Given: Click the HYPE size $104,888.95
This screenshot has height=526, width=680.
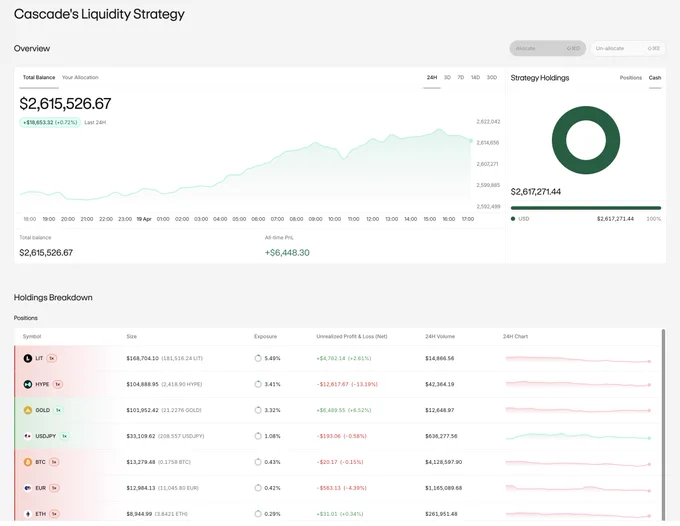Looking at the screenshot, I should [x=142, y=384].
